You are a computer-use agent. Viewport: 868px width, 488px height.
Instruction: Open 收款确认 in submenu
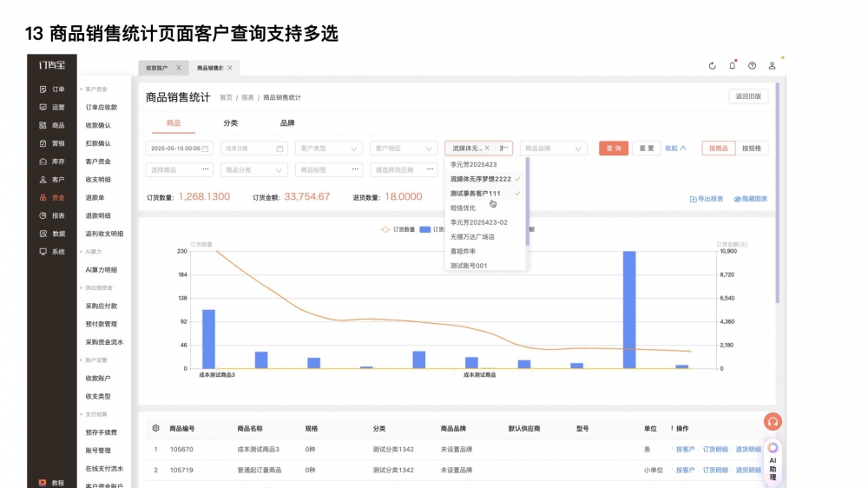point(98,126)
